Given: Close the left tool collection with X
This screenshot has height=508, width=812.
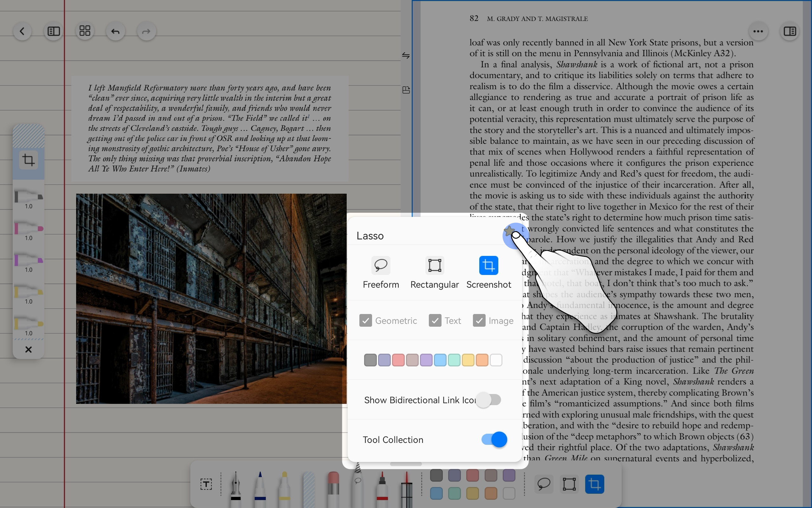Looking at the screenshot, I should pyautogui.click(x=29, y=350).
